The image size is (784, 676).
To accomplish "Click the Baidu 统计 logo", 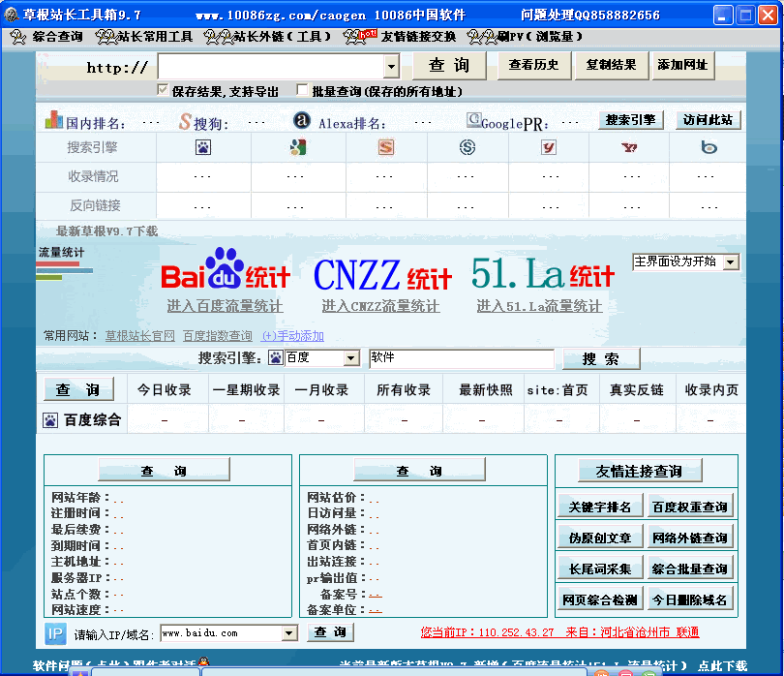I will [226, 269].
